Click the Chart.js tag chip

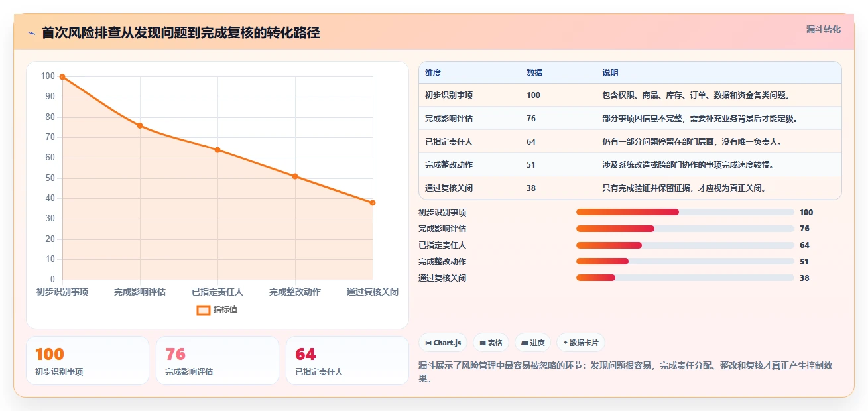coord(443,343)
